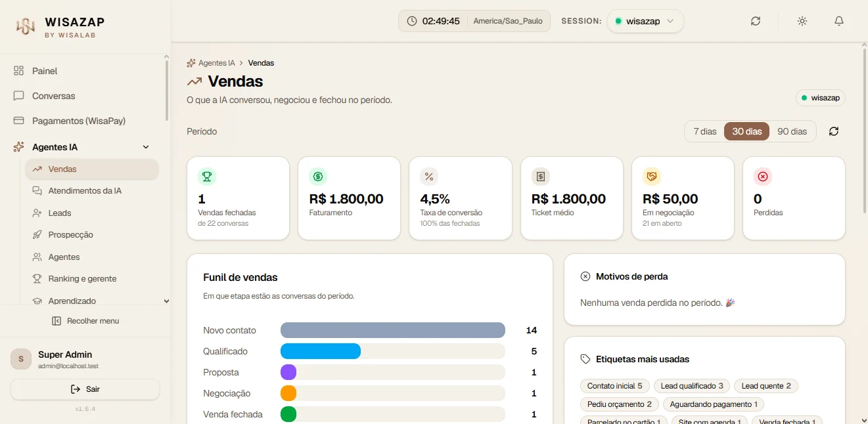
Task: Click the dollar icon on Faturamento card
Action: click(318, 177)
